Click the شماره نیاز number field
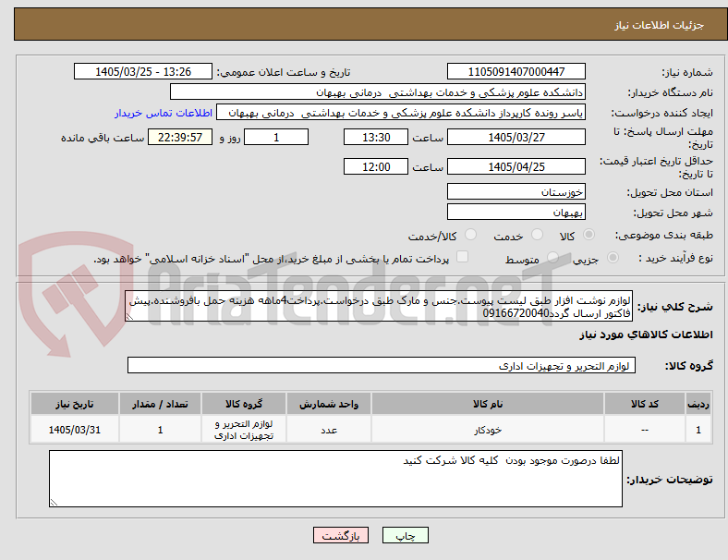 [516, 71]
